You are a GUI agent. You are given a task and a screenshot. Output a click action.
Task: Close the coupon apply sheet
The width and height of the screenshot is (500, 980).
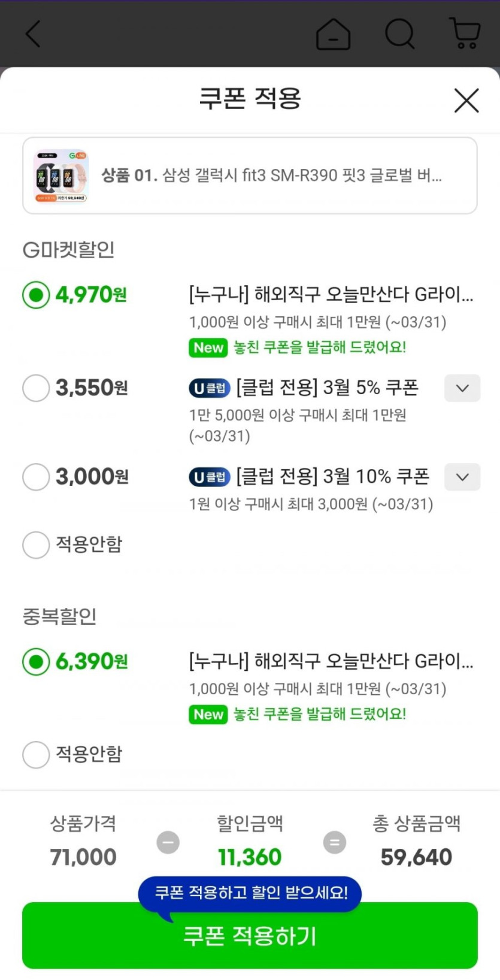466,100
